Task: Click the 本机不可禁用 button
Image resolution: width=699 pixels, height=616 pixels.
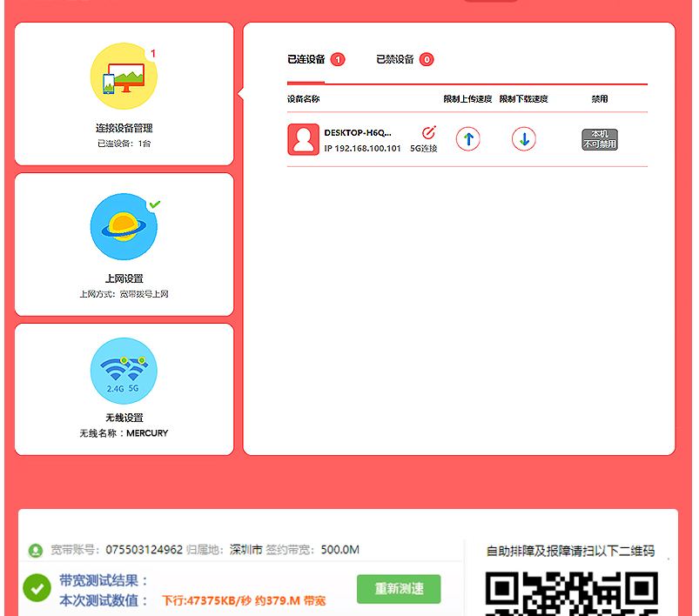Action: pyautogui.click(x=600, y=139)
